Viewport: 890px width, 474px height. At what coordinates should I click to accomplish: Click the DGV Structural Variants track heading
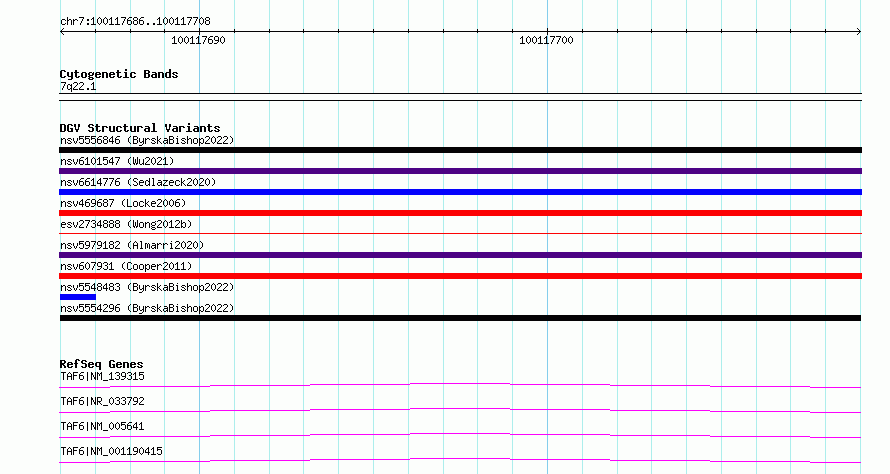140,128
